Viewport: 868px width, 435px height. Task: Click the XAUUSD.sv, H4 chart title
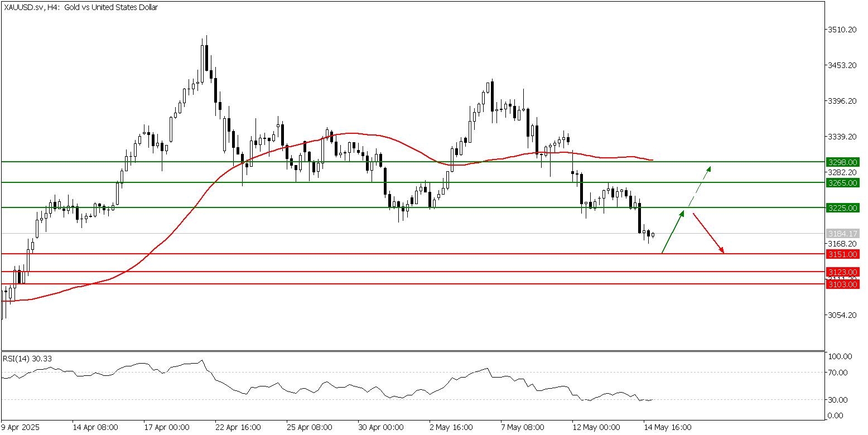click(81, 7)
